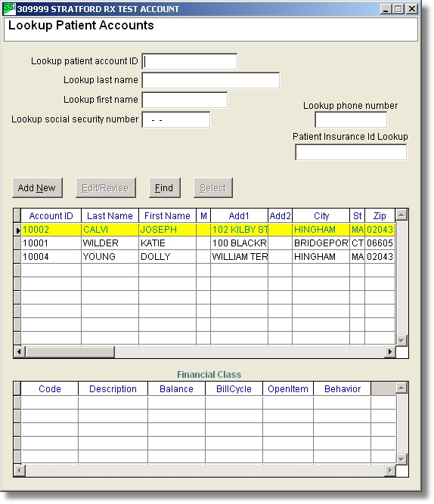Click the Edit/Revise button
This screenshot has width=434, height=504.
click(106, 187)
